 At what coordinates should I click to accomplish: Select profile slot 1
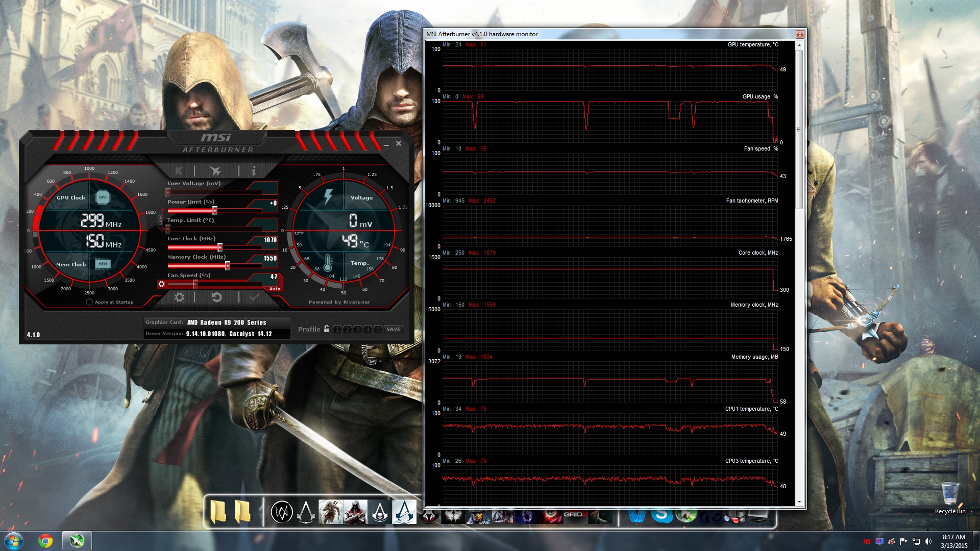[337, 329]
